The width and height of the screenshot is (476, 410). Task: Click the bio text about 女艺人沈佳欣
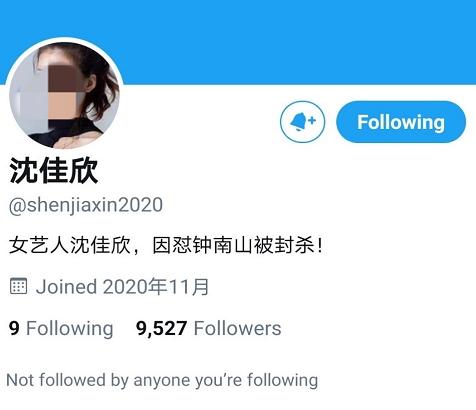pyautogui.click(x=166, y=245)
